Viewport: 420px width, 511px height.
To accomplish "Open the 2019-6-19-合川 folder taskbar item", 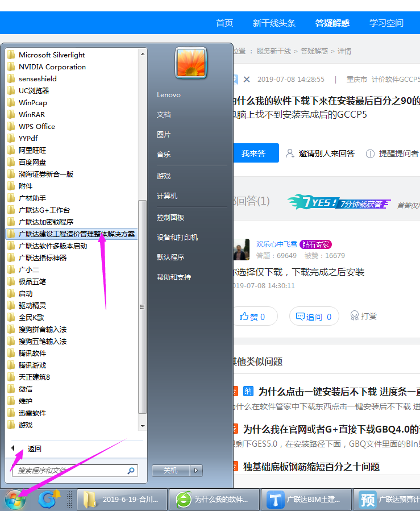I will (x=122, y=500).
